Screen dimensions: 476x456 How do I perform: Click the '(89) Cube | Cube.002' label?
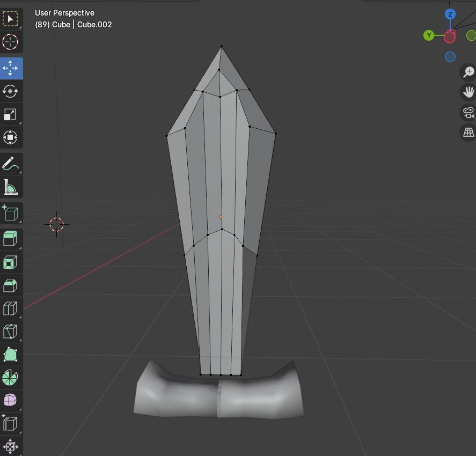point(74,25)
